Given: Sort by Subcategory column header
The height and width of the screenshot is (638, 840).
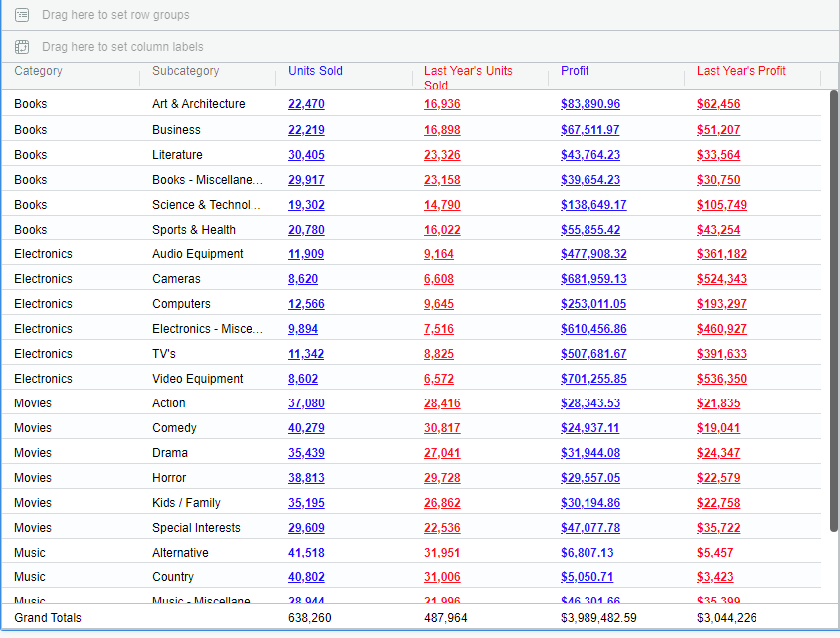Looking at the screenshot, I should 186,71.
